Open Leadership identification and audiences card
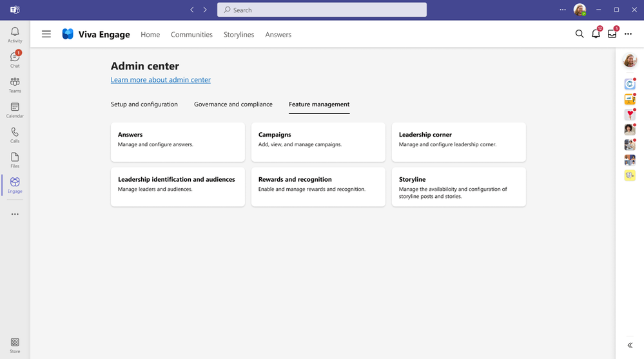Image resolution: width=644 pixels, height=359 pixels. [178, 186]
